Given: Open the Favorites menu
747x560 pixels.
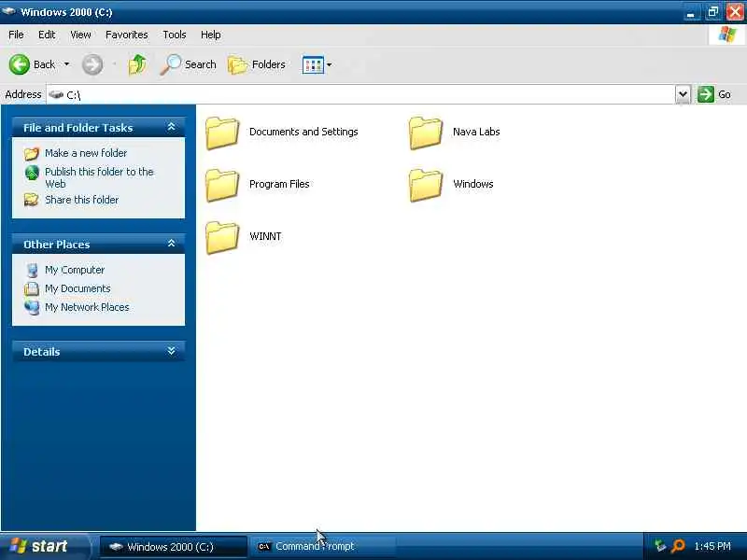Looking at the screenshot, I should tap(127, 35).
